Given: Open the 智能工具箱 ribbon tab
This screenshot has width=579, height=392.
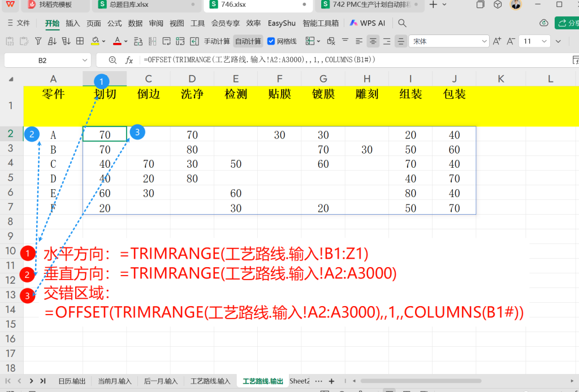Looking at the screenshot, I should coord(321,23).
